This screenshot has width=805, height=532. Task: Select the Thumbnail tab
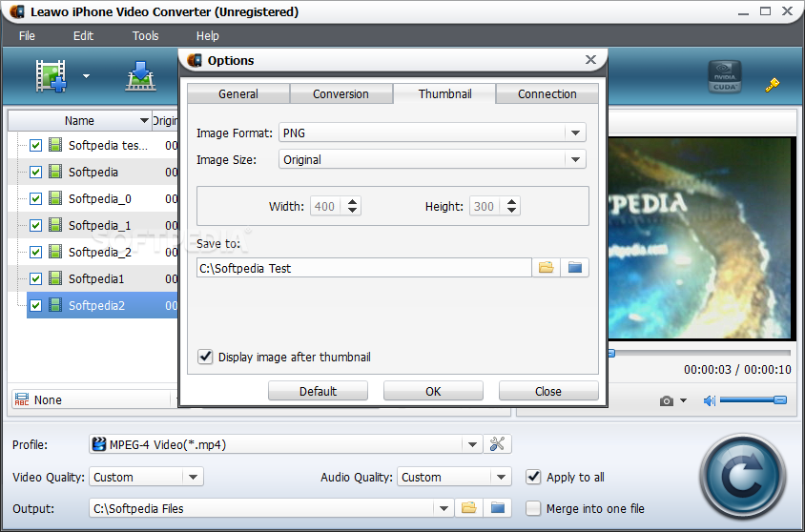[444, 93]
